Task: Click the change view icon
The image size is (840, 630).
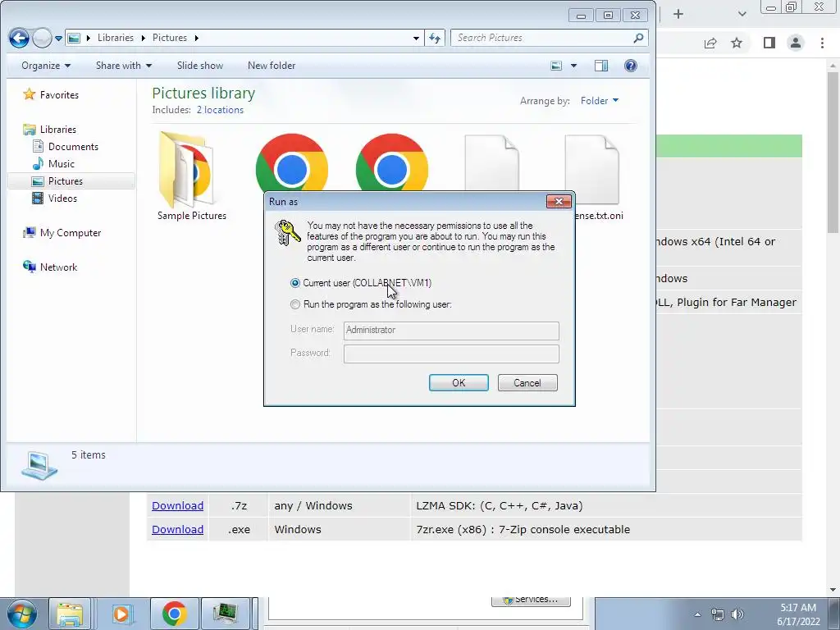Action: (x=557, y=66)
